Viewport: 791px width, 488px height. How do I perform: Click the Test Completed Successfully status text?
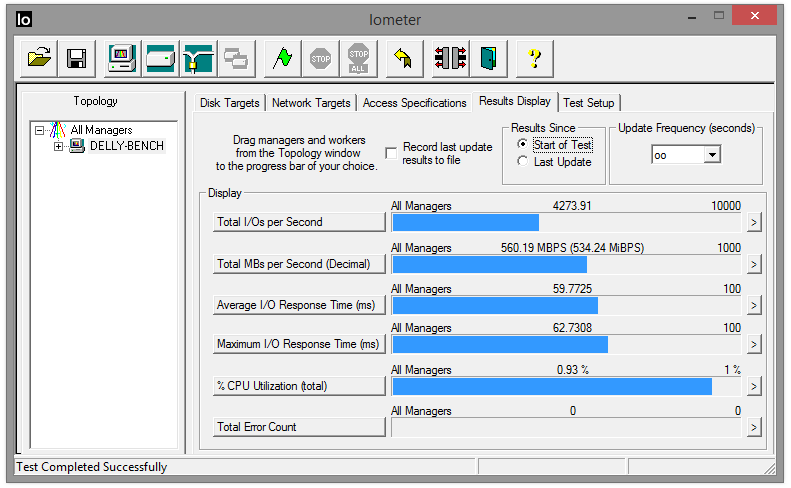[91, 467]
